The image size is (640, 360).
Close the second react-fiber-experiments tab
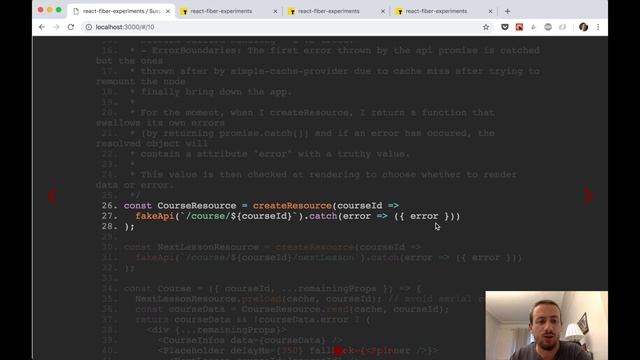click(x=275, y=11)
